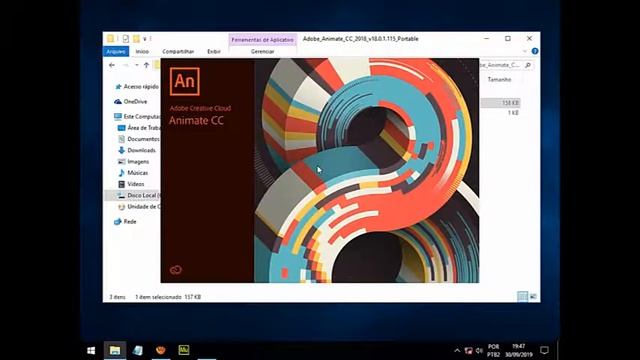Click the volume speaker icon in tray
Viewport: 640px width, 360px height.
pyautogui.click(x=479, y=351)
